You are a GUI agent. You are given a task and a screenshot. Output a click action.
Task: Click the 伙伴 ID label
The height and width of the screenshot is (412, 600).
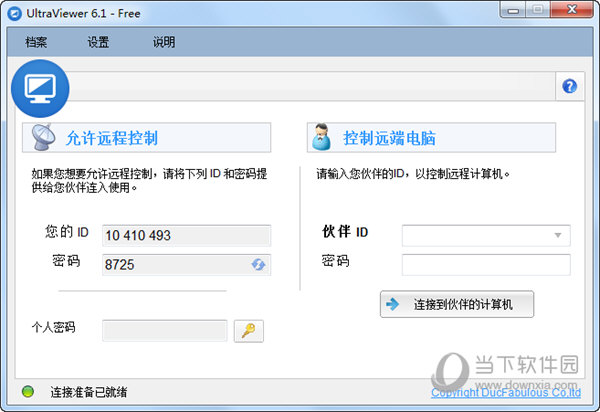point(345,232)
